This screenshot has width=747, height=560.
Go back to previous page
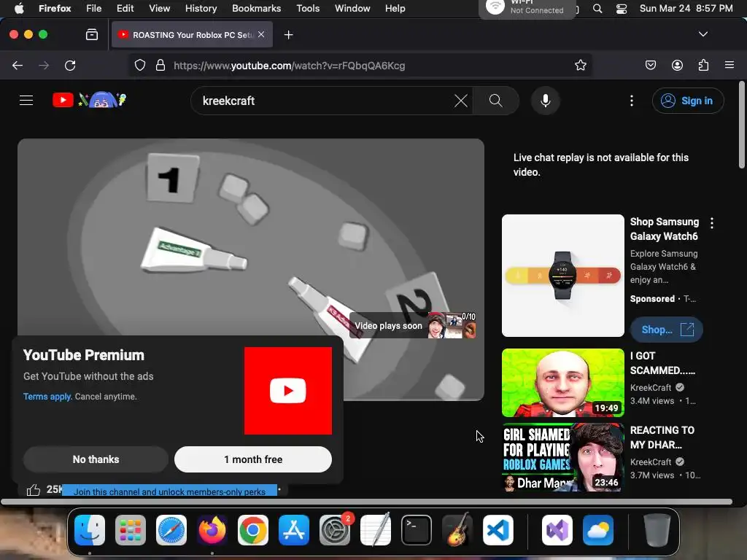[x=18, y=65]
